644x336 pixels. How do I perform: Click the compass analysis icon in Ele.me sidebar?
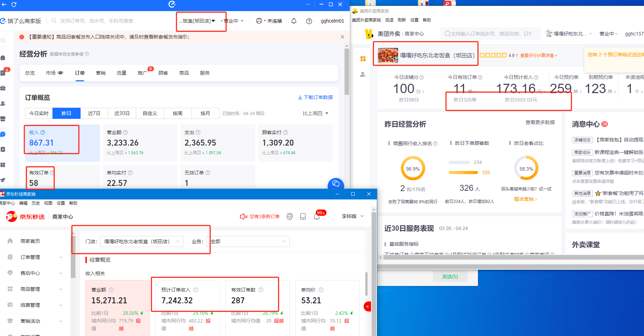coord(3,134)
